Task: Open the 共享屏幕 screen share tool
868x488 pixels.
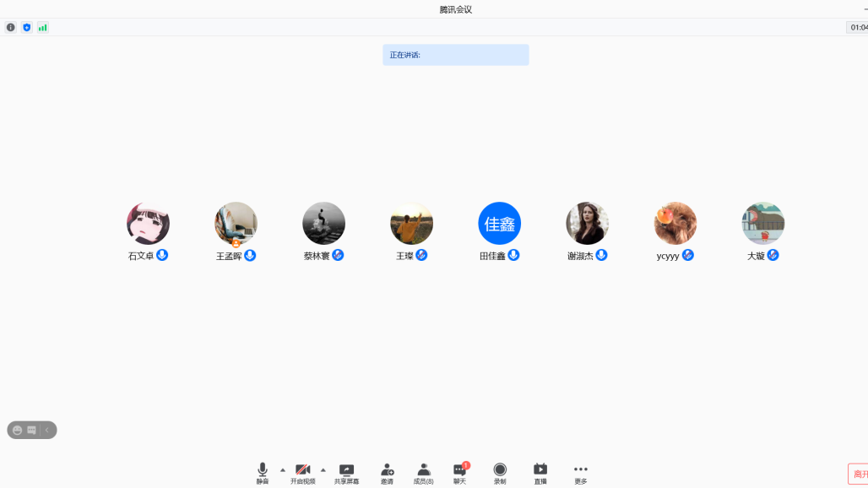Action: point(346,472)
